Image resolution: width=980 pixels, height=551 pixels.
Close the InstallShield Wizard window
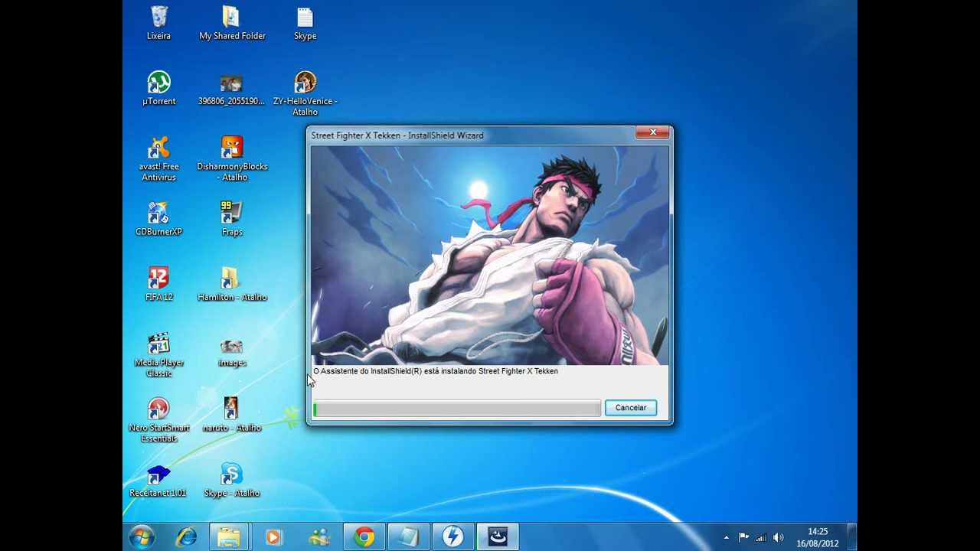pyautogui.click(x=653, y=133)
